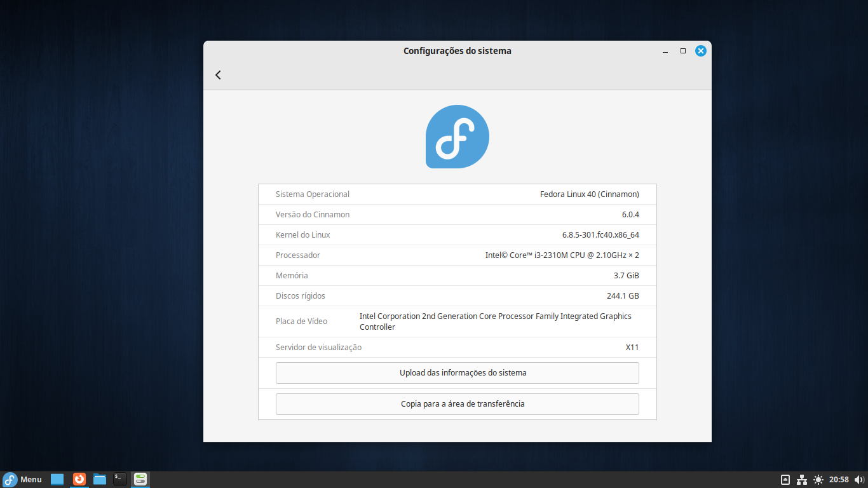This screenshot has height=488, width=868.
Task: Select the Memória label
Action: (292, 276)
